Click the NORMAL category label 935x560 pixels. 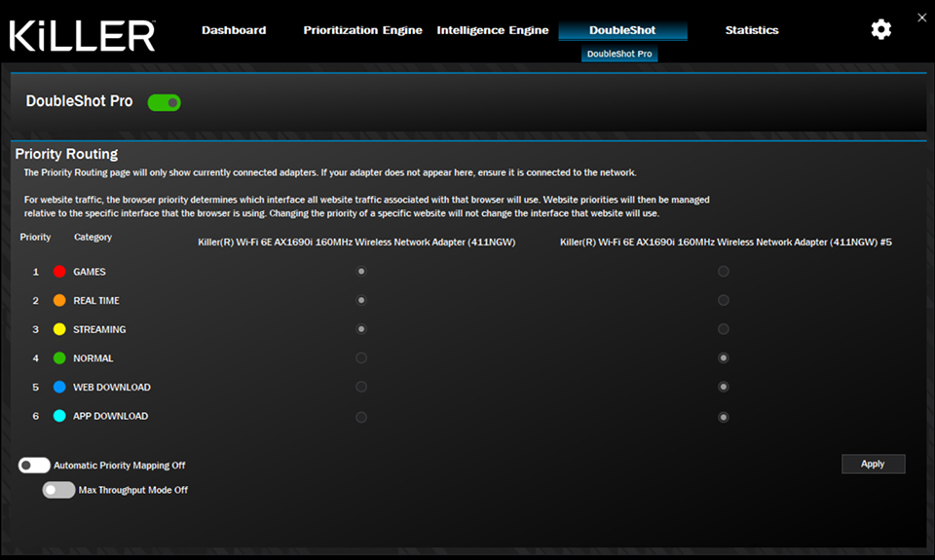pyautogui.click(x=93, y=358)
